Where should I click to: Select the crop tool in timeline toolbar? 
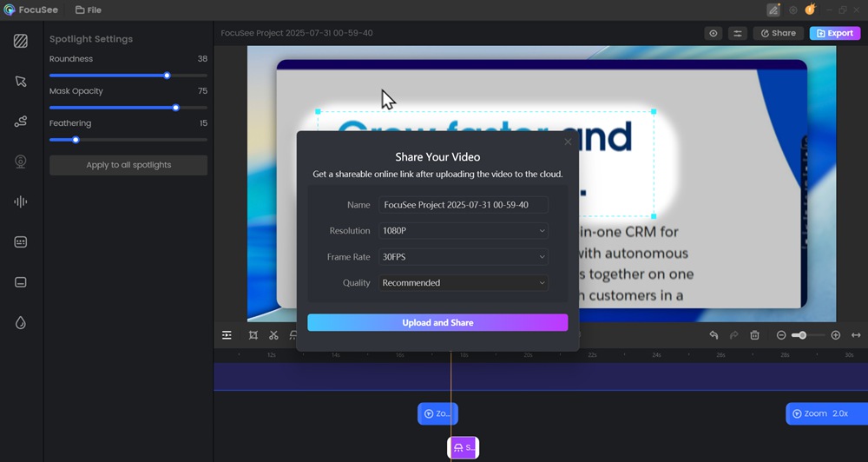click(253, 335)
